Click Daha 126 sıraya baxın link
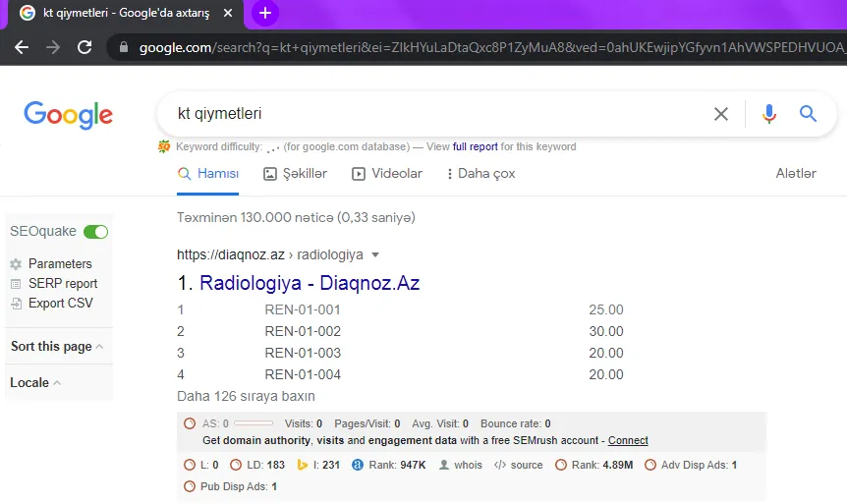The height and width of the screenshot is (504, 847). [x=246, y=396]
